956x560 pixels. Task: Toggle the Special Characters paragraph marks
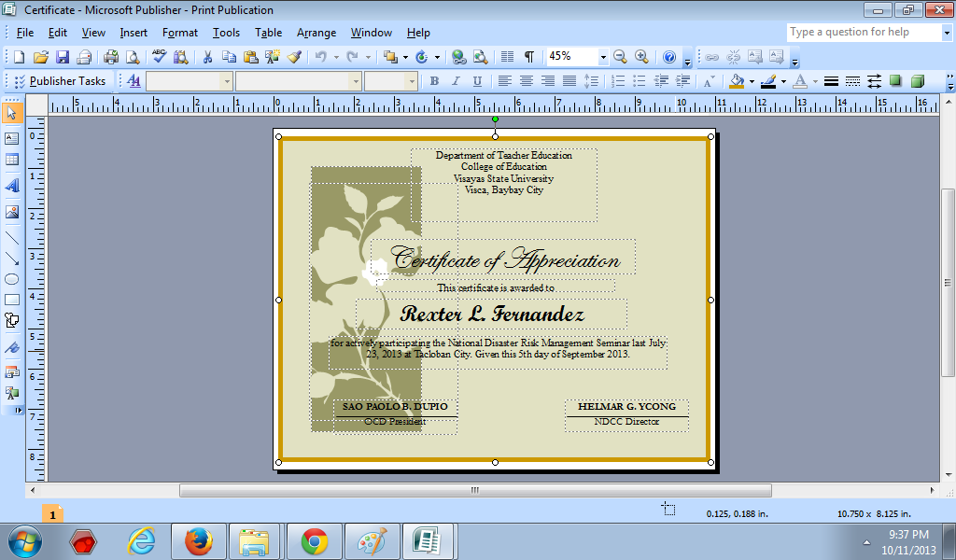[x=529, y=56]
